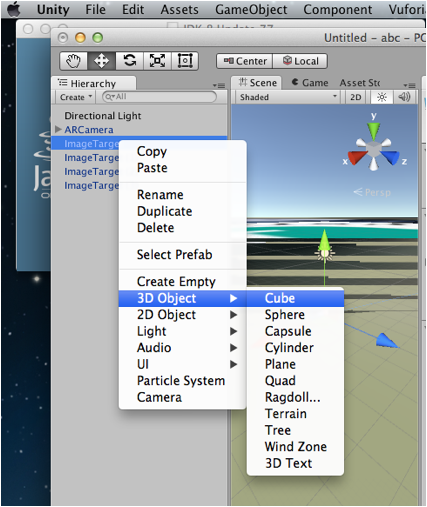The width and height of the screenshot is (427, 507).
Task: Choose Camera from the context menu
Action: (183, 397)
